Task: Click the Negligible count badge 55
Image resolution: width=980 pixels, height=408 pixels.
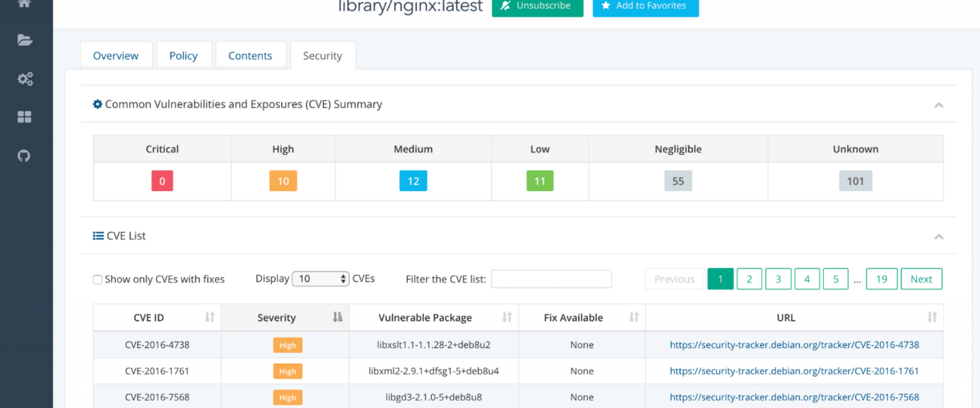Action: click(678, 181)
